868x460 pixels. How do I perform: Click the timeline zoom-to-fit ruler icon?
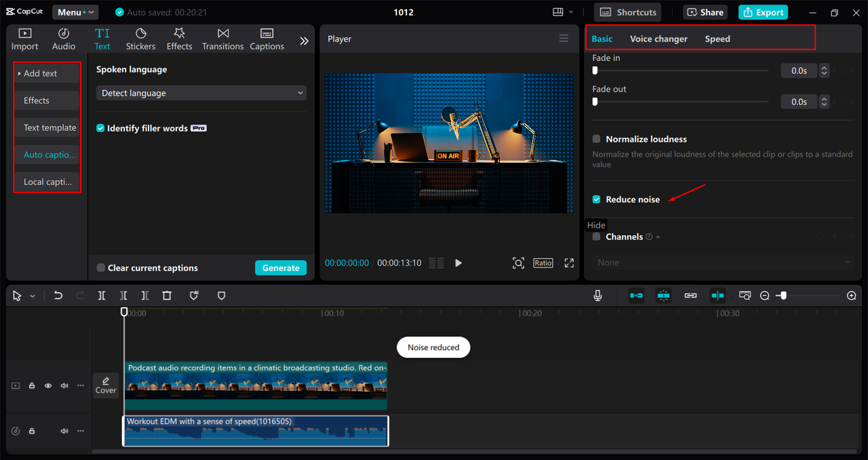click(745, 295)
